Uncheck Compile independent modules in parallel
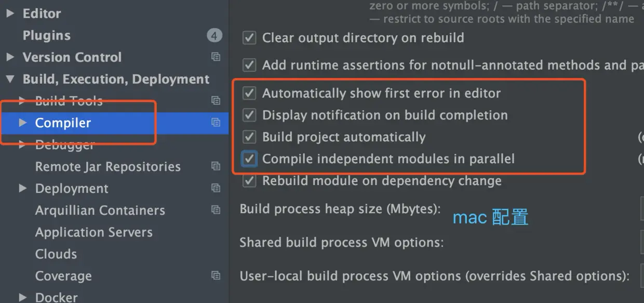The height and width of the screenshot is (303, 644). [250, 159]
